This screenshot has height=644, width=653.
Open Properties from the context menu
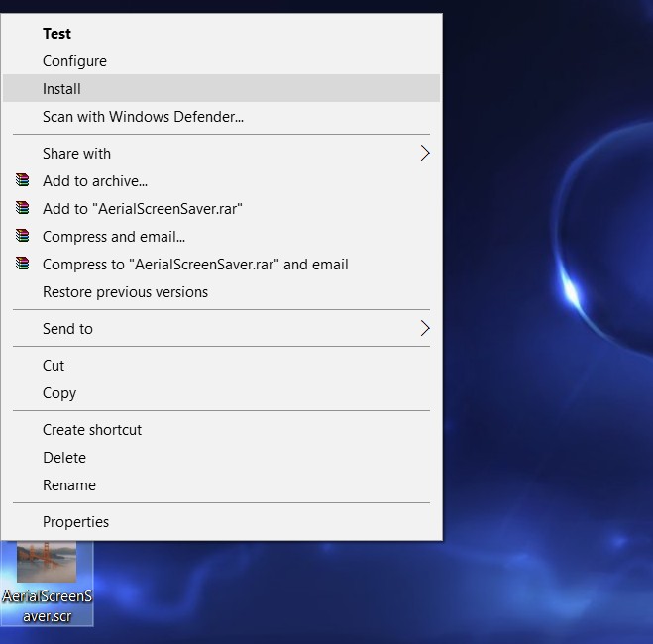point(222,521)
